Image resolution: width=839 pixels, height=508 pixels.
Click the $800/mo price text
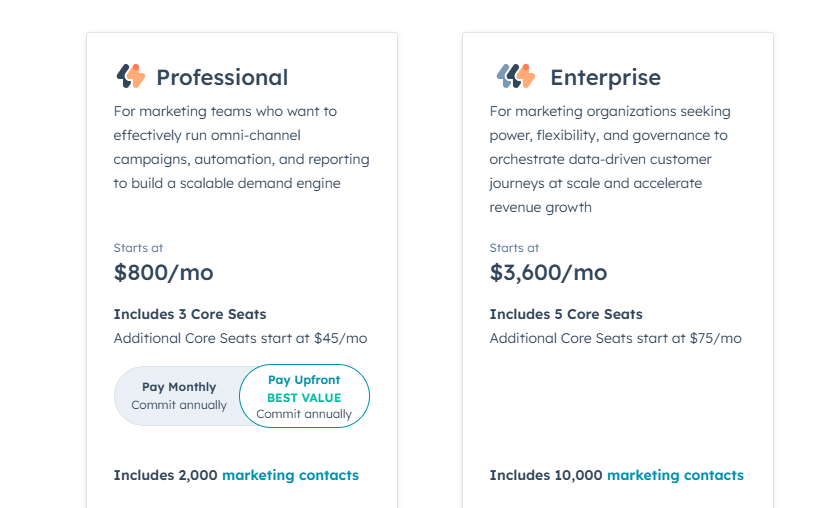tap(163, 272)
